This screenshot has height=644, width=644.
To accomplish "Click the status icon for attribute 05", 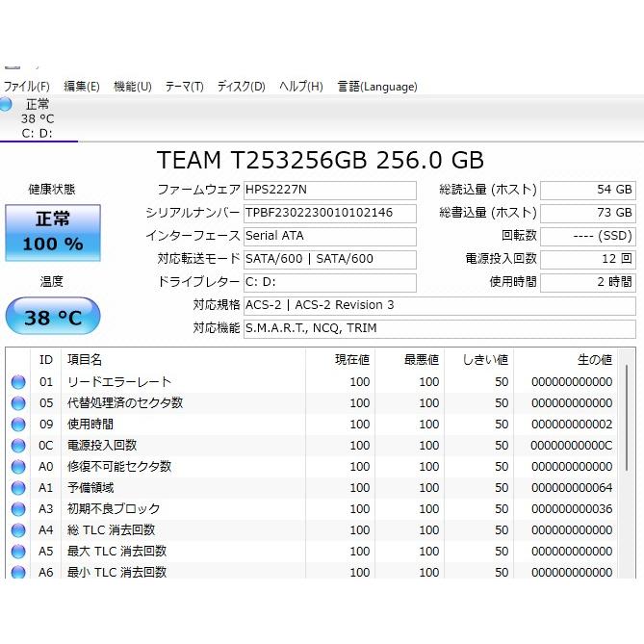I will click(x=18, y=403).
